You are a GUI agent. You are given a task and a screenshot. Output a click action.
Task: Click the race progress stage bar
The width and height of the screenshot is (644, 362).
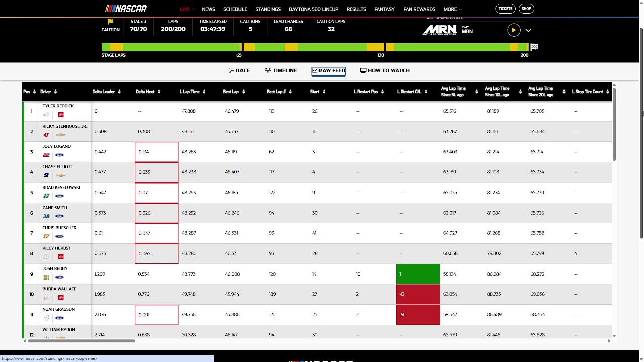pyautogui.click(x=315, y=47)
